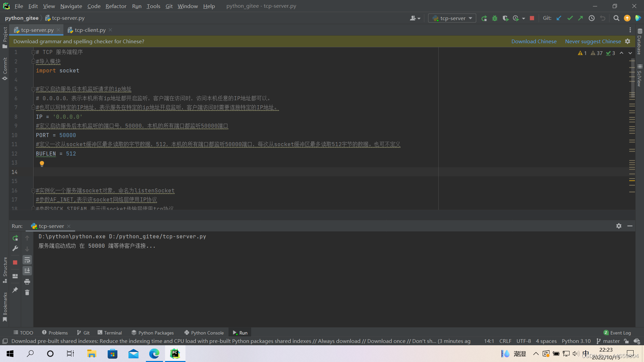Collapse the comment fold at line 5

33,89
